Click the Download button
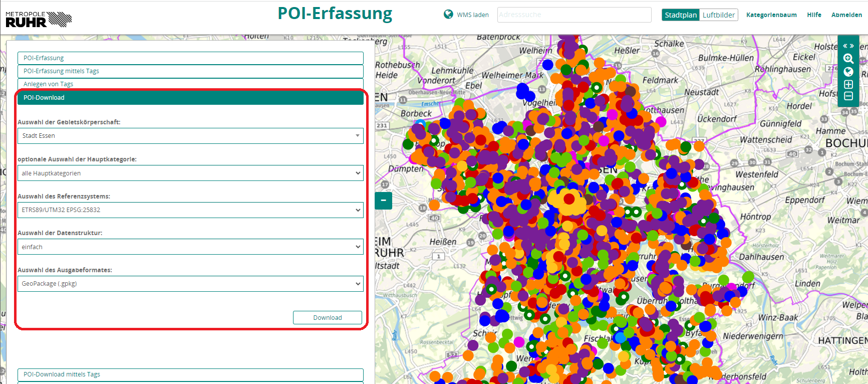This screenshot has width=868, height=384. coord(328,318)
